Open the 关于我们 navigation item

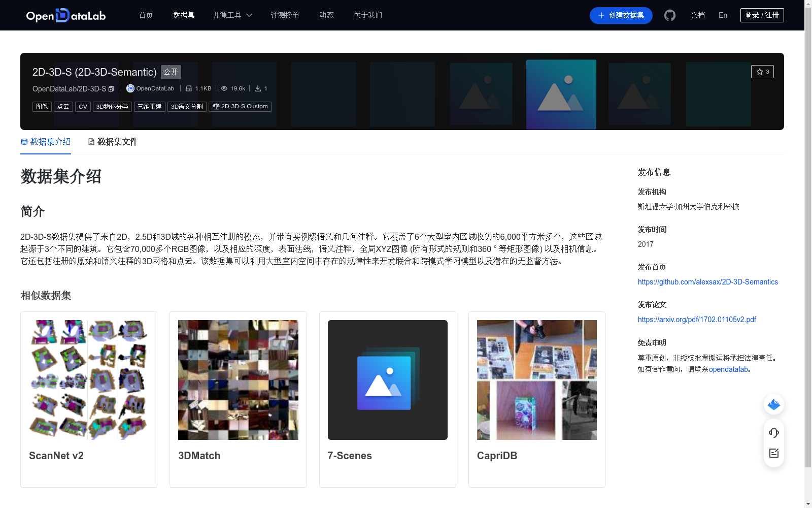tap(368, 15)
